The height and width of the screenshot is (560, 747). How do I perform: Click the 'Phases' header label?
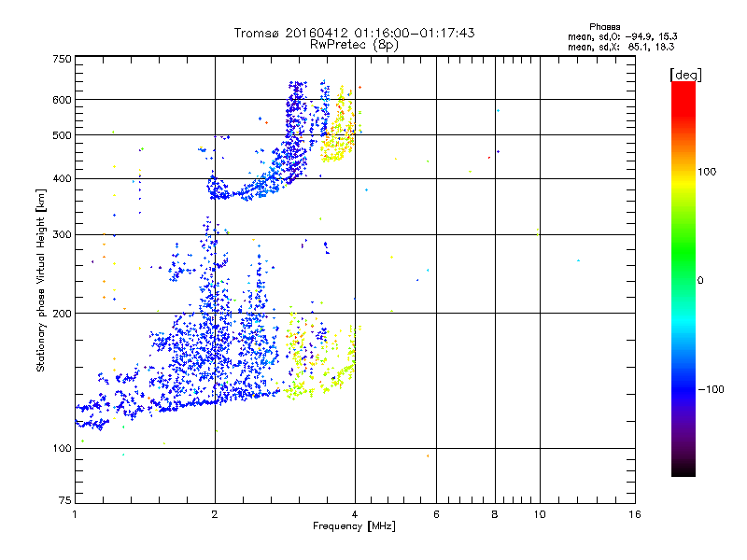(604, 27)
